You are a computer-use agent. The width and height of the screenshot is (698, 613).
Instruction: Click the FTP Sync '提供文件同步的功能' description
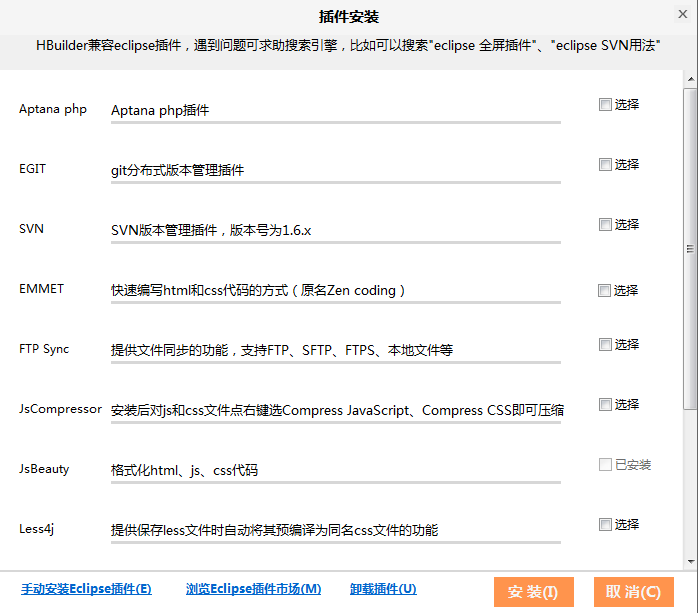tap(282, 350)
